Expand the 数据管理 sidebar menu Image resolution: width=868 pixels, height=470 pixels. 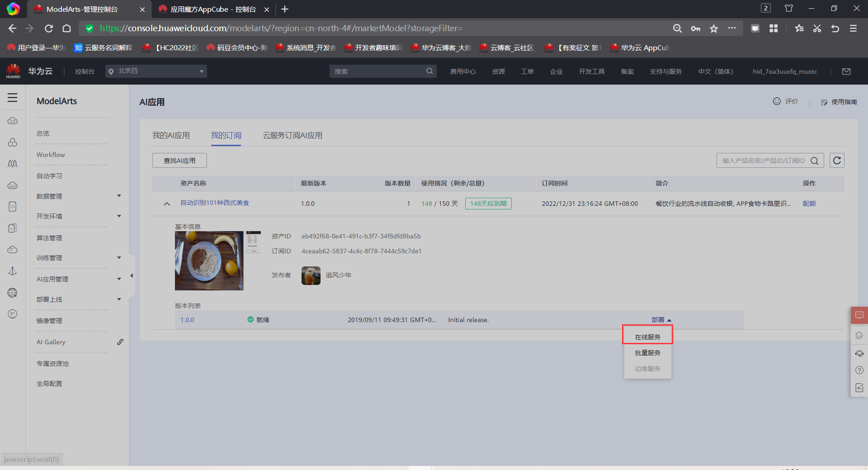119,196
